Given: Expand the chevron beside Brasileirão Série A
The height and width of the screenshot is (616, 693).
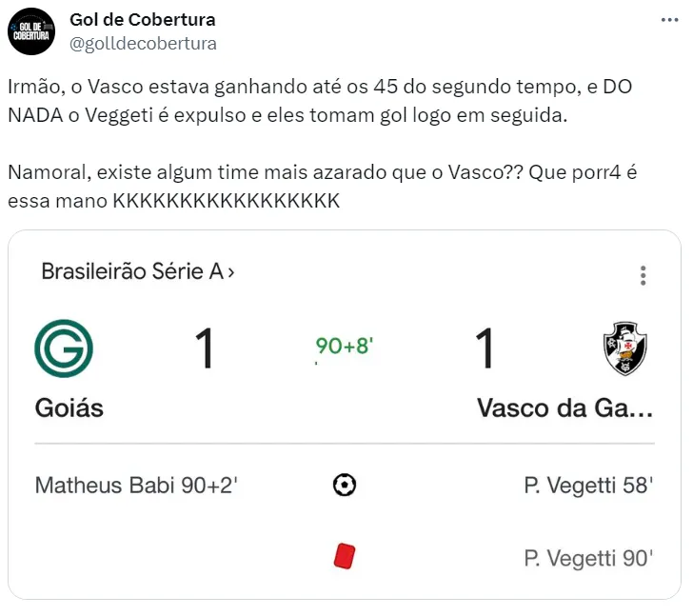Looking at the screenshot, I should coord(231,272).
